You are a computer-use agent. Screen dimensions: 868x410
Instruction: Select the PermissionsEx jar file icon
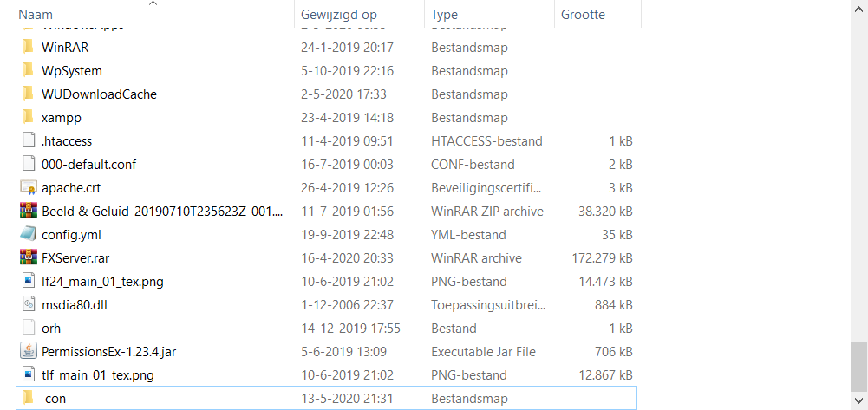tap(29, 352)
